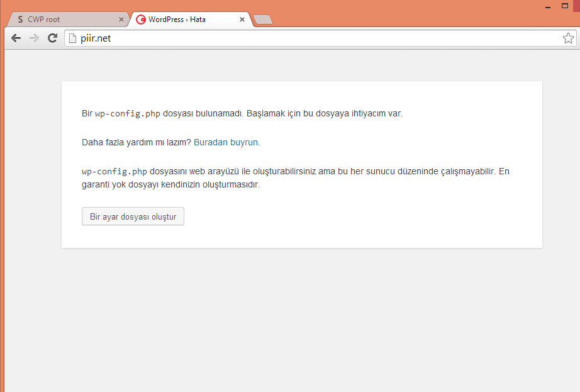
Task: Minimize the browser window
Action: [548, 6]
